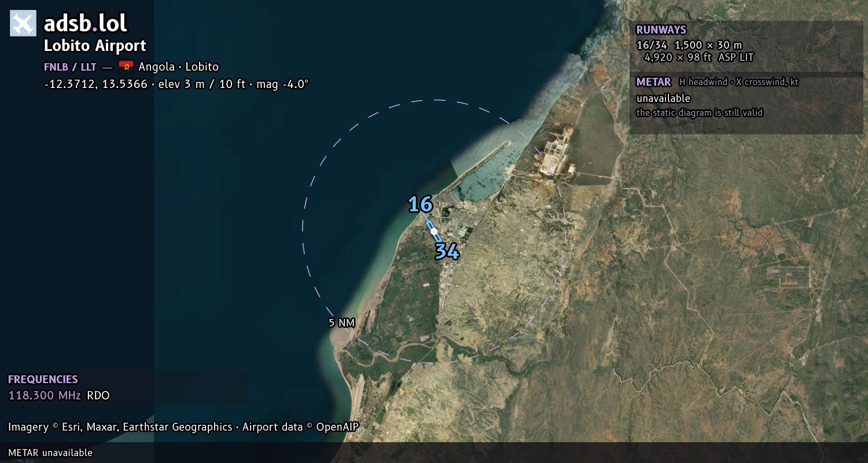Image resolution: width=868 pixels, height=463 pixels.
Task: Click 'the static diagram is still valid' note
Action: [x=700, y=113]
